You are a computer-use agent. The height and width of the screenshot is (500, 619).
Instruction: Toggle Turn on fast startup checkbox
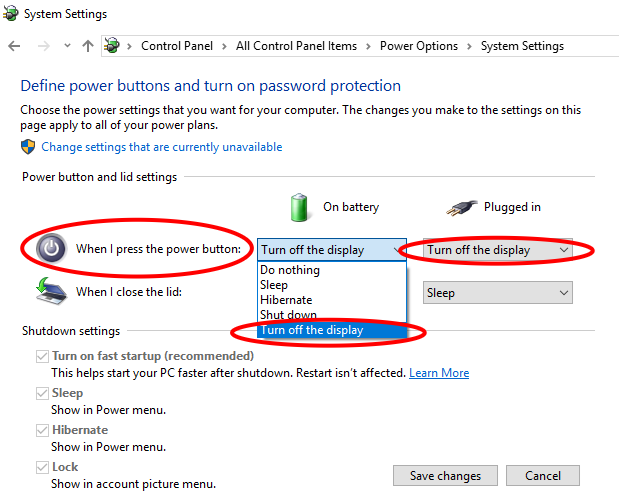(x=42, y=356)
